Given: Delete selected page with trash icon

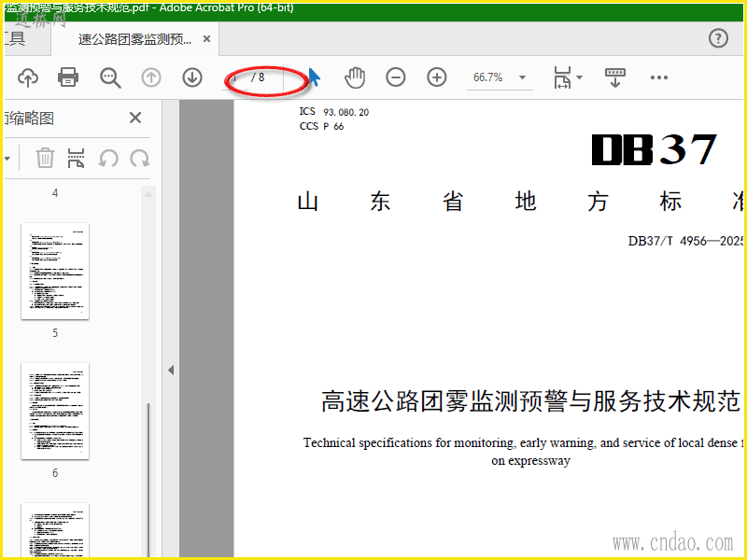Looking at the screenshot, I should point(45,158).
